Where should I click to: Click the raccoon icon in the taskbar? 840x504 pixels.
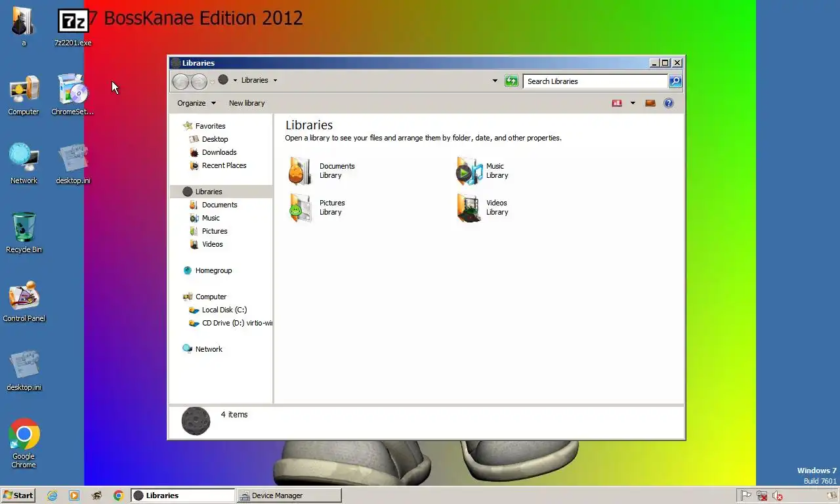[x=96, y=495]
